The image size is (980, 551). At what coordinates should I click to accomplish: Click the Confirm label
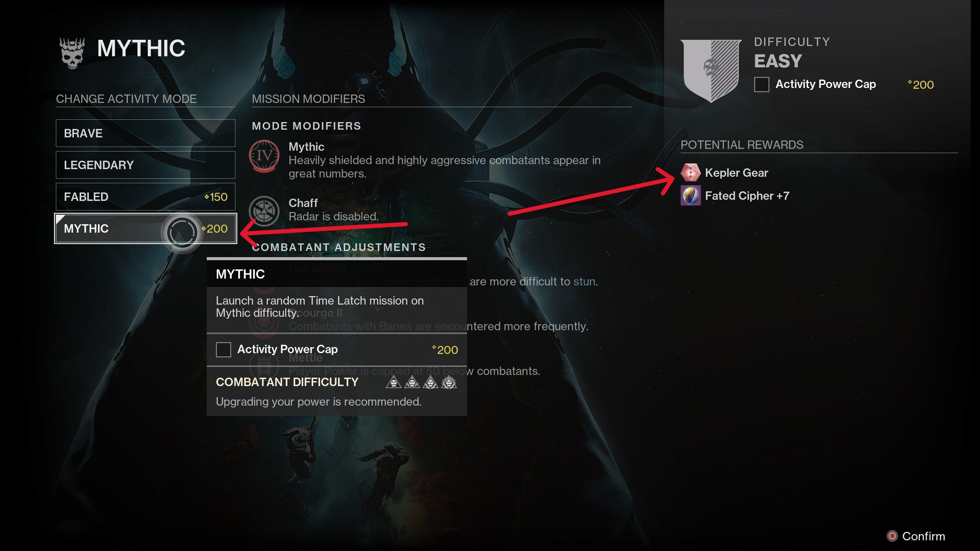click(x=923, y=536)
